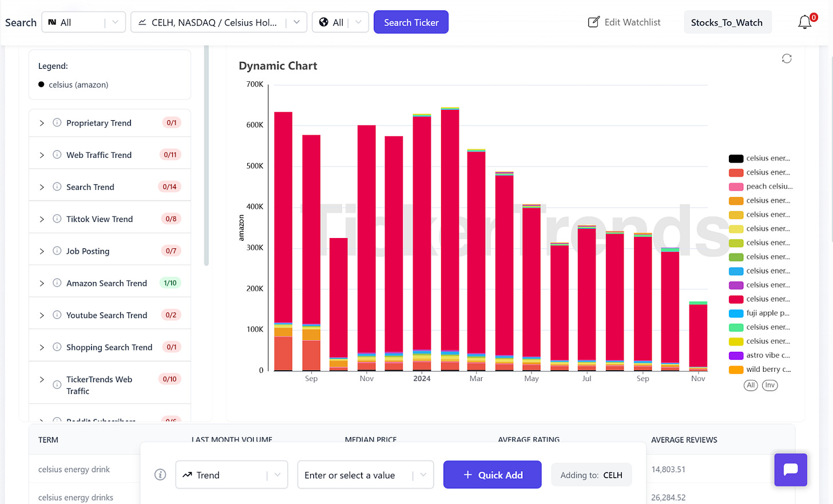Click the info icon beside Trend dropdown
The height and width of the screenshot is (504, 833).
pos(160,475)
